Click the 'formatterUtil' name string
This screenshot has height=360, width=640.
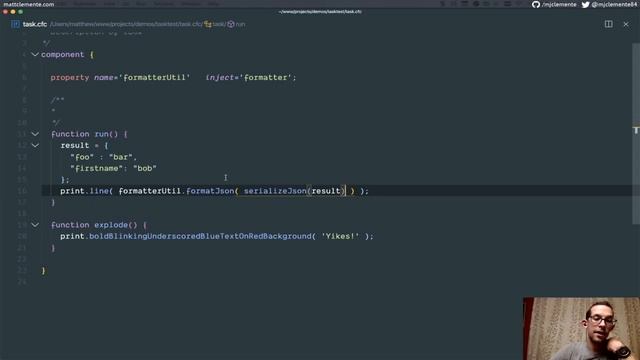tap(154, 77)
